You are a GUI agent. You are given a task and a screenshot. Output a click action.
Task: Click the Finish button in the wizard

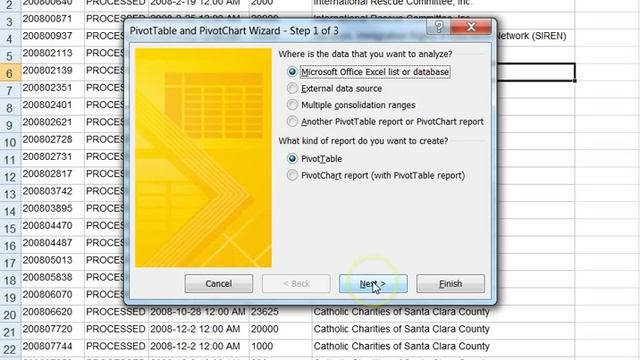451,284
